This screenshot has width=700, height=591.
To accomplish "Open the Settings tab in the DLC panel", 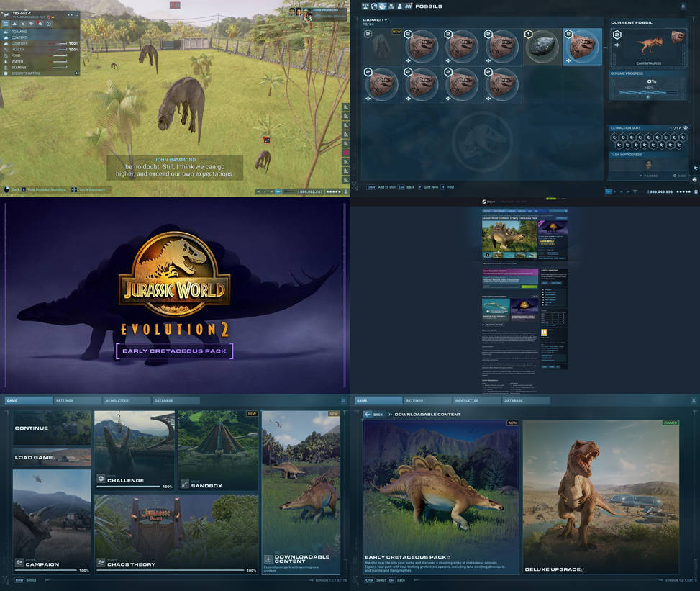I will tap(427, 400).
